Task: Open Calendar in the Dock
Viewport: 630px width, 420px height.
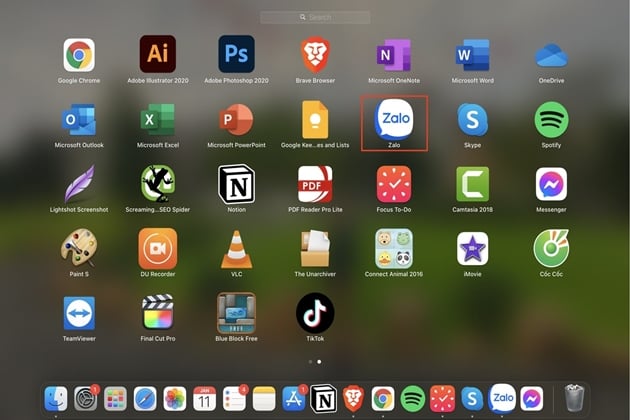Action: pyautogui.click(x=205, y=399)
